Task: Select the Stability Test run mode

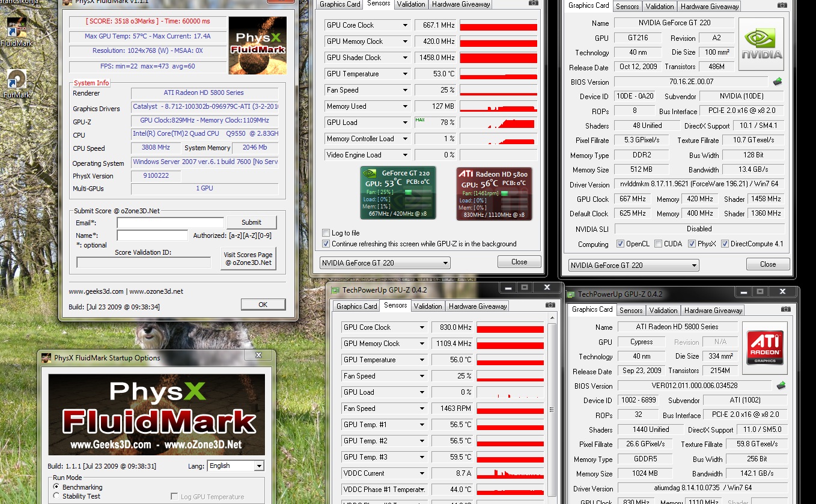Action: (56, 496)
